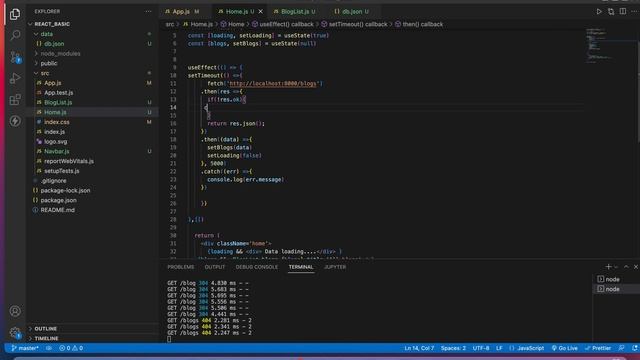Image resolution: width=640 pixels, height=360 pixels.
Task: Collapse the data folder
Action: click(x=93, y=34)
